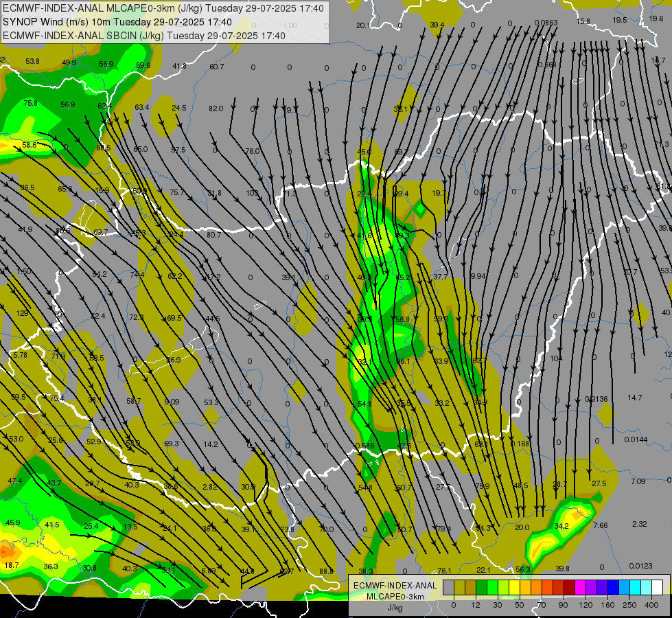Click the dark red swatch after 90
Image resolution: width=672 pixels, height=618 pixels.
tap(570, 587)
